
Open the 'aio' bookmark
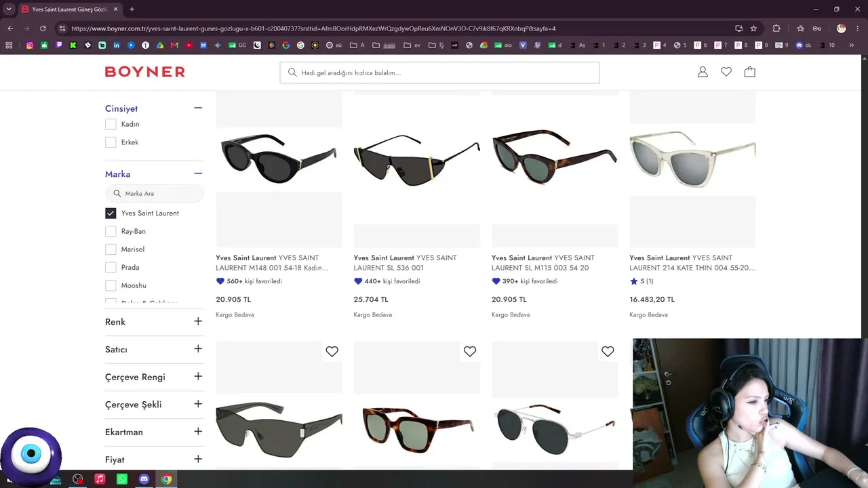(505, 45)
